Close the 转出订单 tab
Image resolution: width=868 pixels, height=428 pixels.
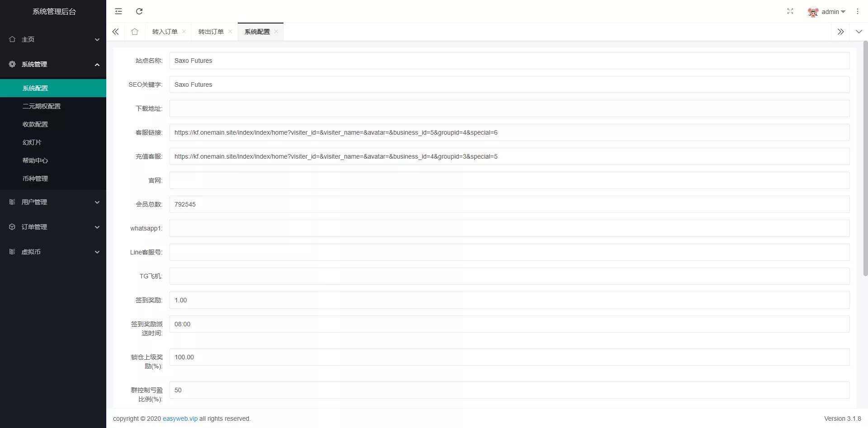click(230, 32)
